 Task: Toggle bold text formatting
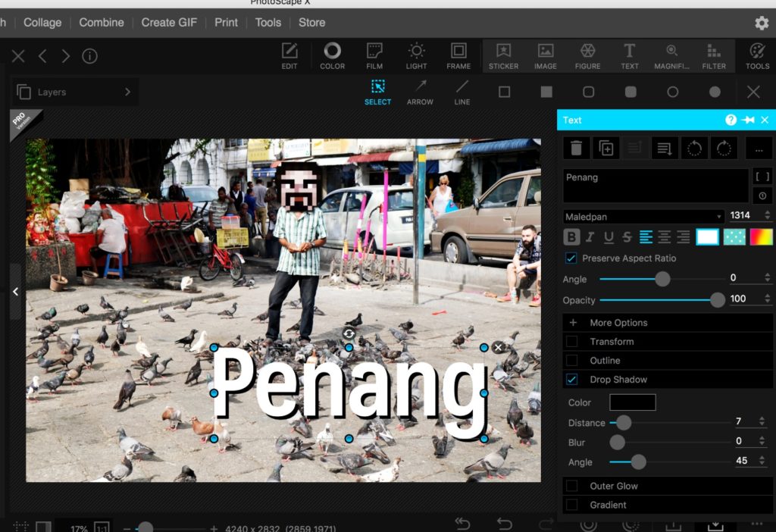coord(572,237)
